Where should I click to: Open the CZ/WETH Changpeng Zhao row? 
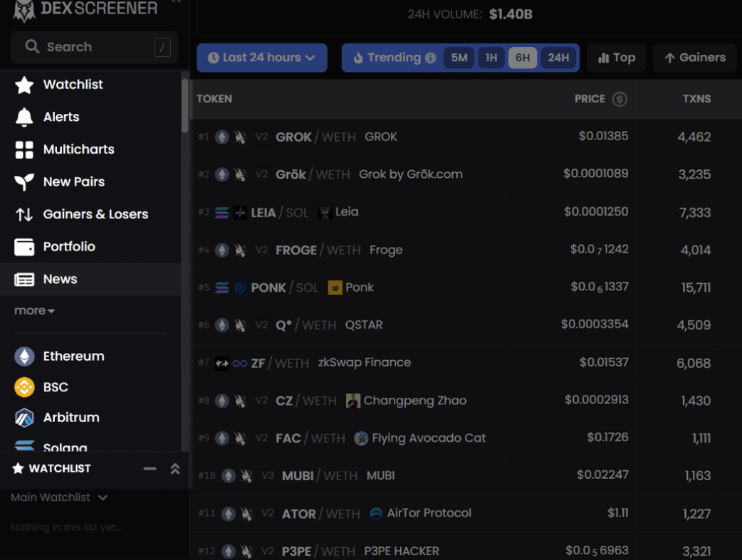(466, 401)
